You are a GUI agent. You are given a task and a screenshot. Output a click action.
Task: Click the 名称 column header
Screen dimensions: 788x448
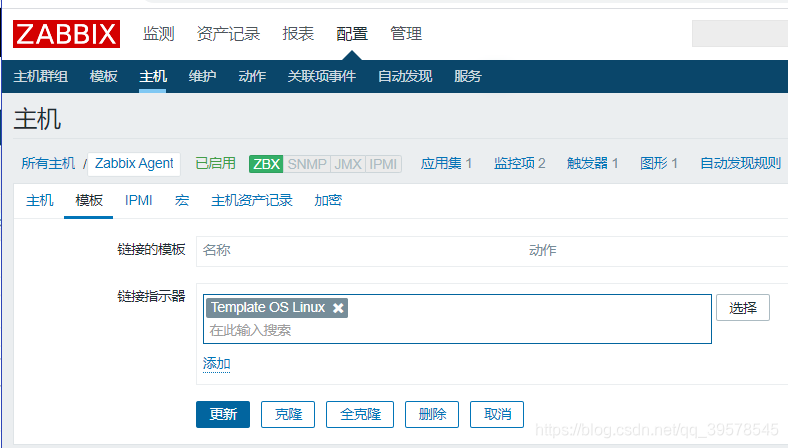(217, 250)
